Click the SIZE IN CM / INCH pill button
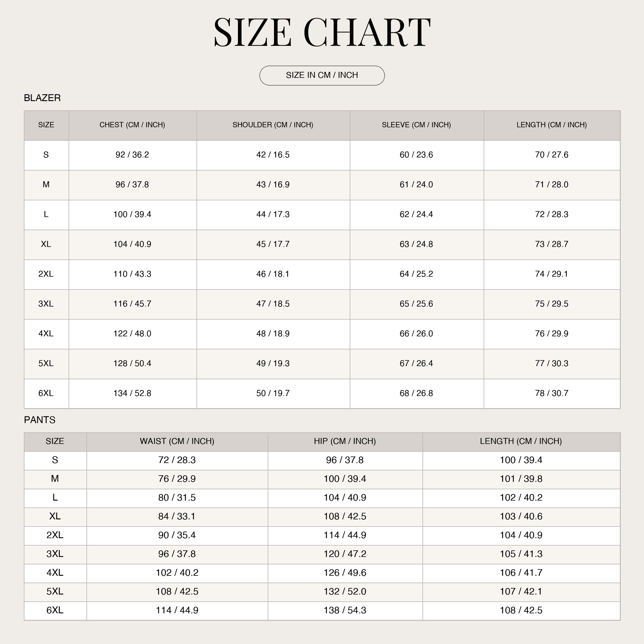The image size is (644, 644). coord(322,75)
